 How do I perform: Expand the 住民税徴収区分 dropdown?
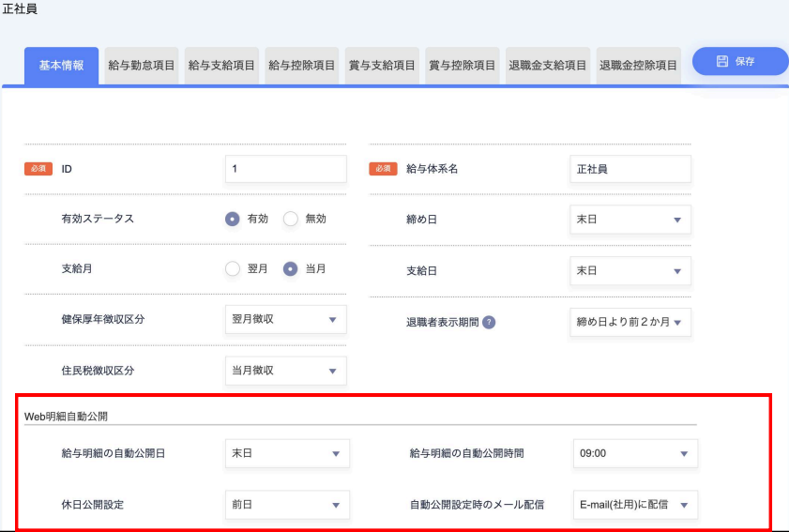286,371
